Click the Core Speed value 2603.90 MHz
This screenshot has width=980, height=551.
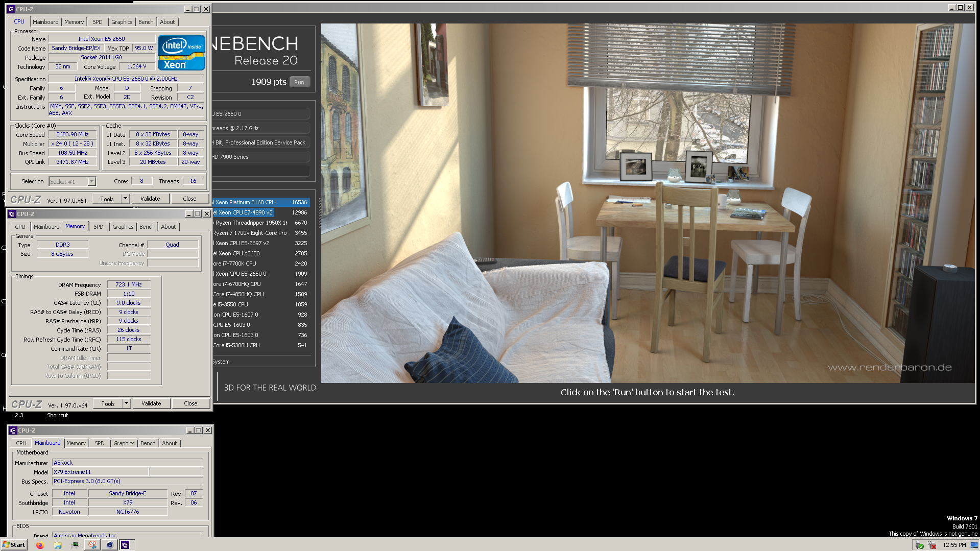73,134
